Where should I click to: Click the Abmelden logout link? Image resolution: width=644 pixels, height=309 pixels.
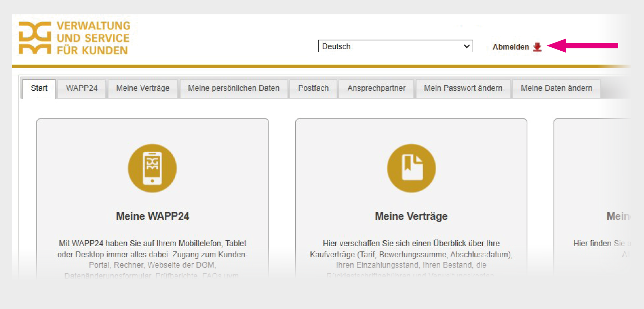point(511,47)
